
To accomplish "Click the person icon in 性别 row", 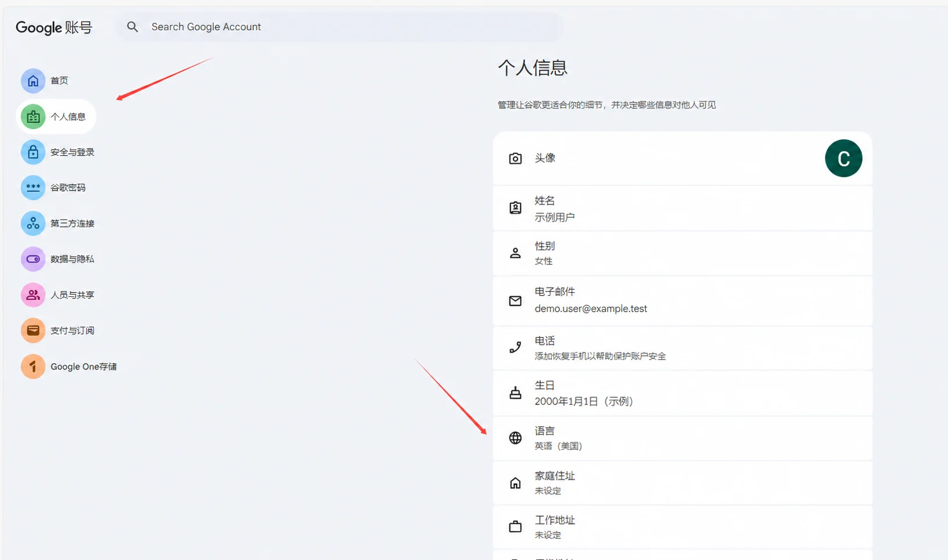I will (515, 253).
